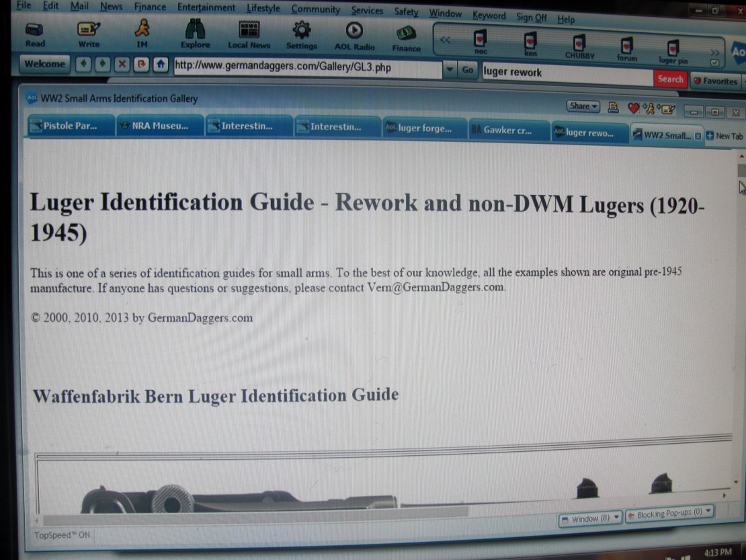Open the Window menu in menu bar
The width and height of the screenshot is (746, 560).
[446, 13]
